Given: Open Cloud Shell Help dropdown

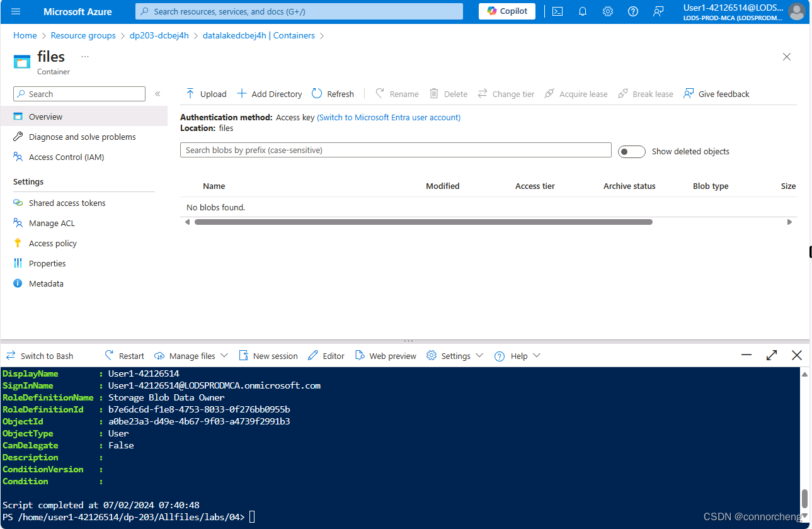Looking at the screenshot, I should pyautogui.click(x=518, y=356).
